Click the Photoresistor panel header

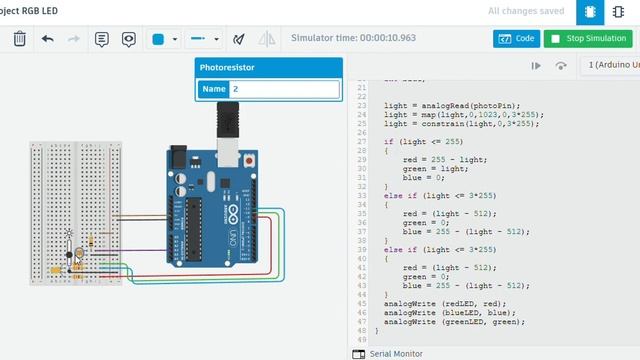click(269, 67)
